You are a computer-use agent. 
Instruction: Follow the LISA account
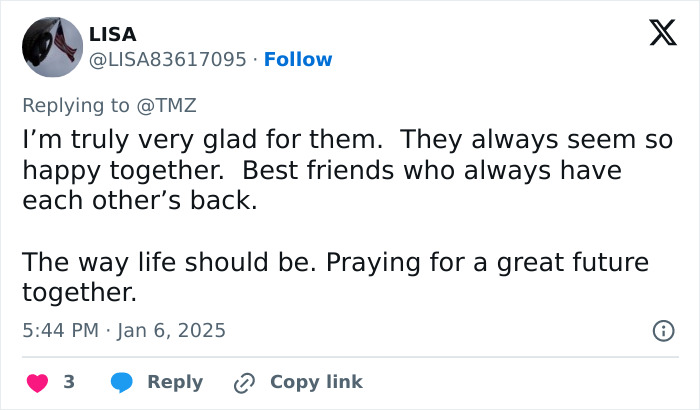tap(298, 60)
